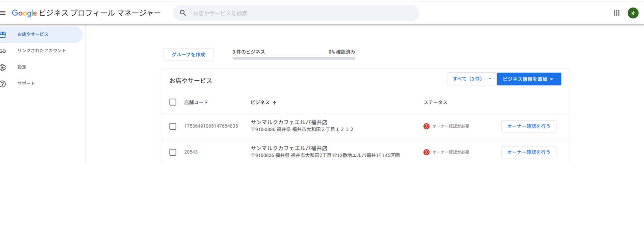Open the Google apps grid

pyautogui.click(x=616, y=13)
